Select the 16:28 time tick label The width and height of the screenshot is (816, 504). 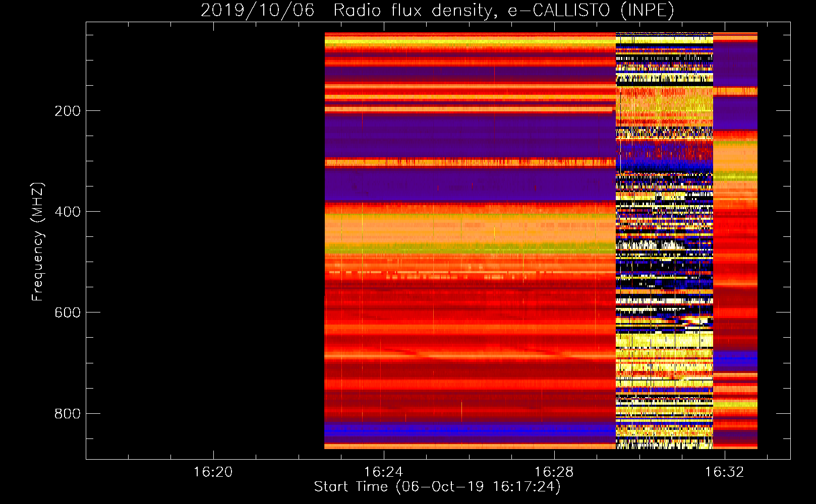click(554, 472)
